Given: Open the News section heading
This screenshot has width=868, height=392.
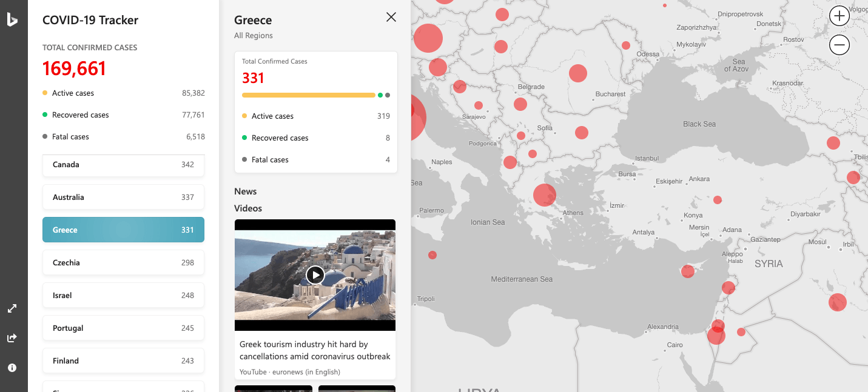Looking at the screenshot, I should click(x=246, y=191).
